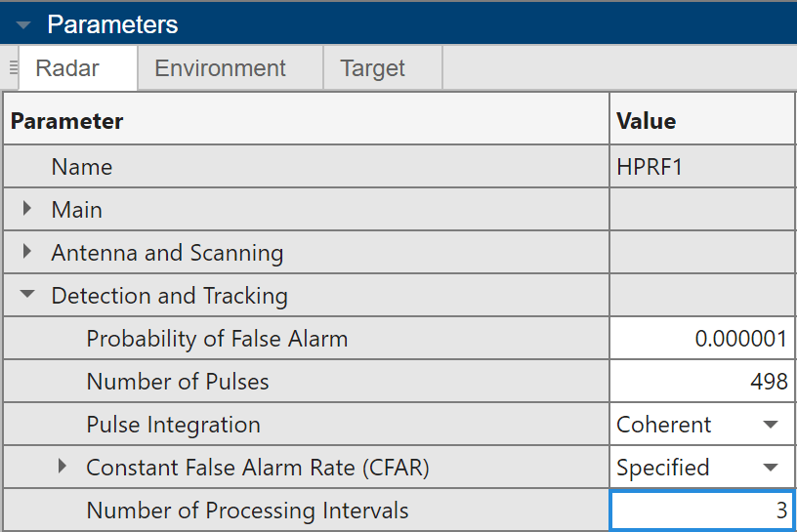Collapse the Parameters panel arrow
Screen dimensions: 797x532
[x=23, y=24]
